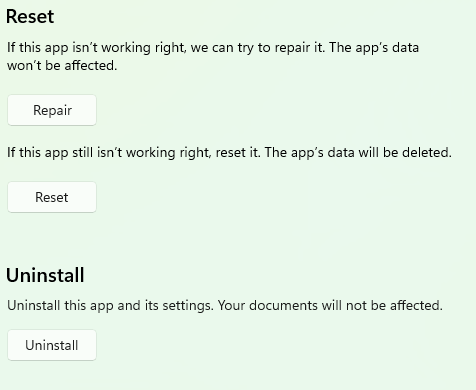
Task: Click 'The app's data' in the first paragraph
Action: (x=374, y=48)
